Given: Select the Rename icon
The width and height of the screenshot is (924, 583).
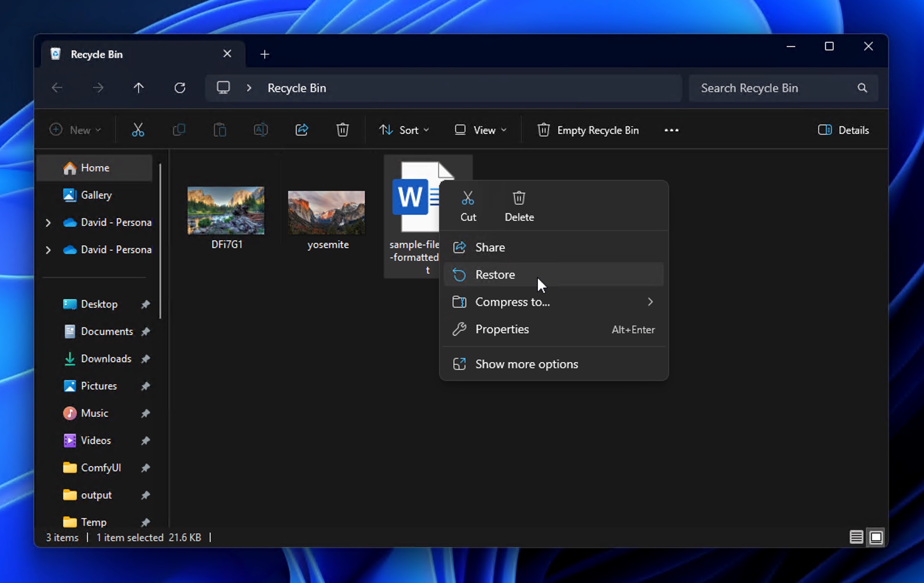Looking at the screenshot, I should [x=260, y=130].
